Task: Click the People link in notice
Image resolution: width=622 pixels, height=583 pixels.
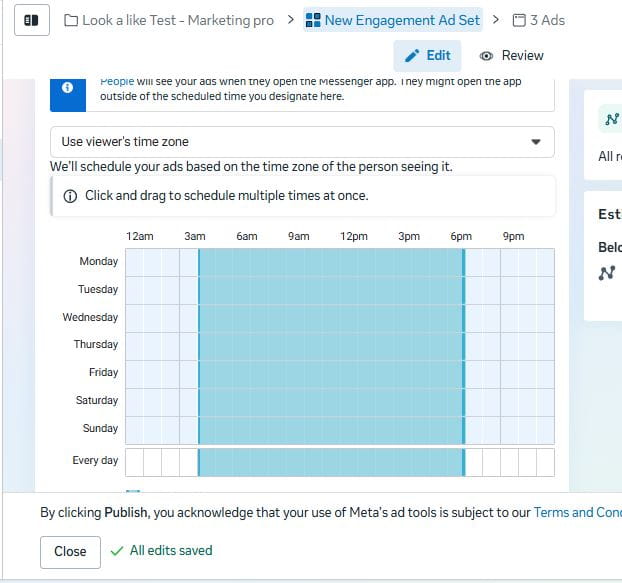Action: coord(117,82)
